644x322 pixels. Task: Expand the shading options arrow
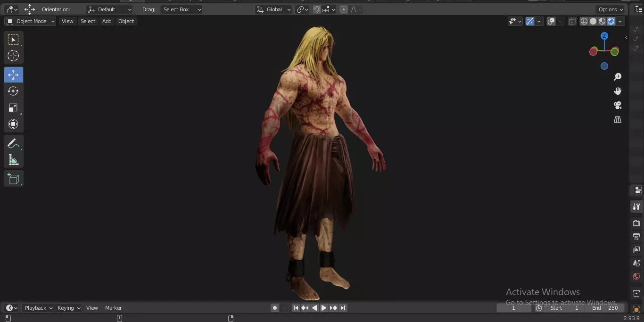coord(620,21)
